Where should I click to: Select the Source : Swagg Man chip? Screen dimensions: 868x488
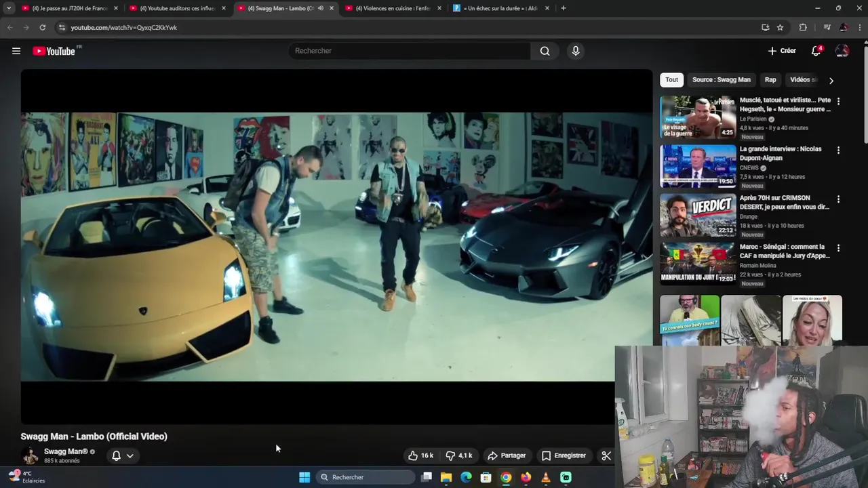click(x=722, y=79)
